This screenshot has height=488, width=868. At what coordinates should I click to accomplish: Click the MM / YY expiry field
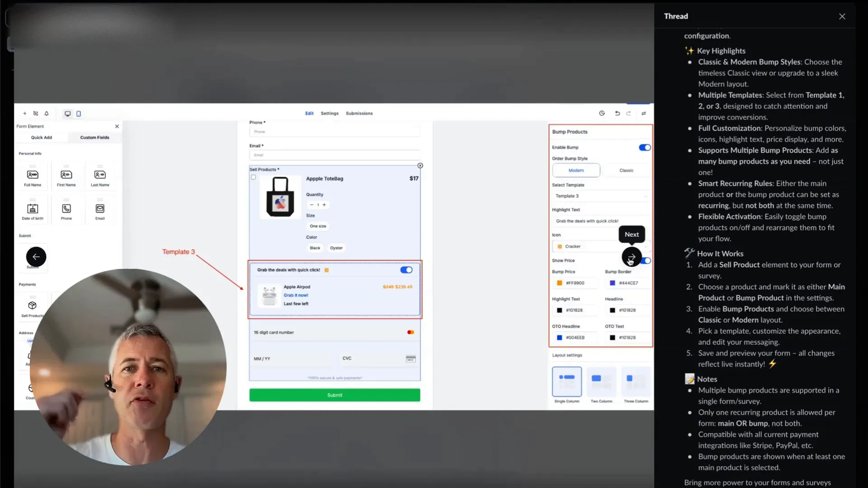[292, 359]
